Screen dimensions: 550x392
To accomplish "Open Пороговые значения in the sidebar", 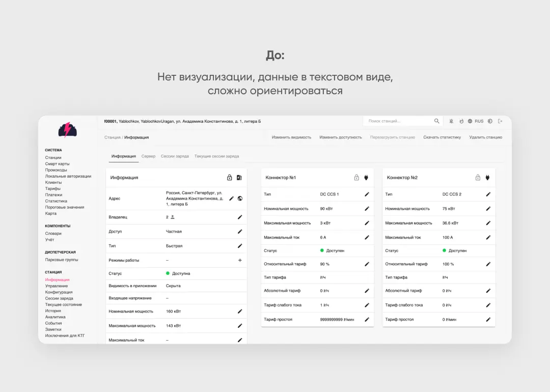I will pos(65,207).
